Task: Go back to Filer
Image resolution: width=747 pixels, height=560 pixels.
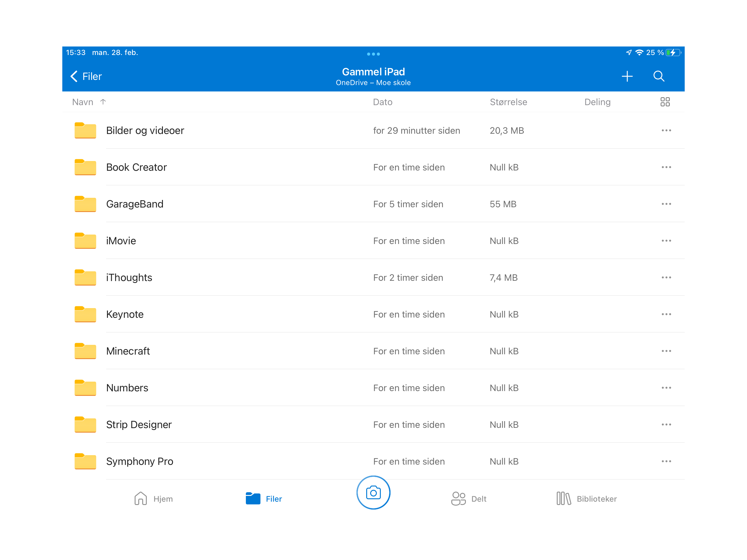Action: click(x=86, y=76)
